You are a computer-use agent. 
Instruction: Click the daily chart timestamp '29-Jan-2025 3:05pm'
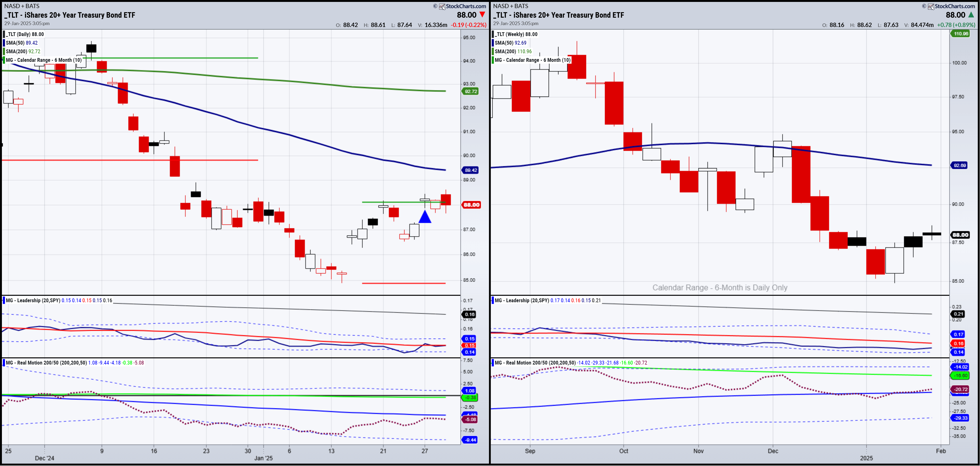(x=27, y=24)
